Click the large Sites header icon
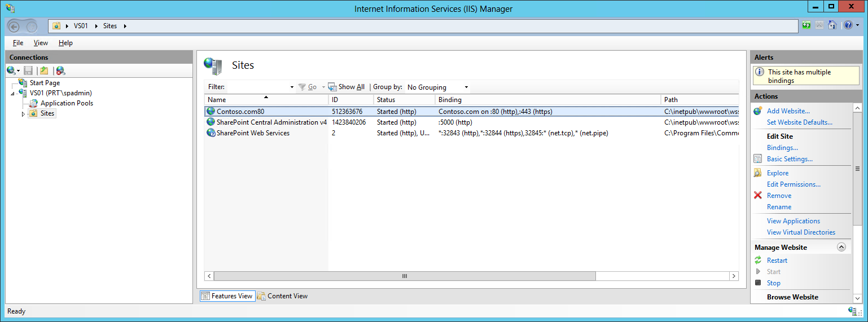The image size is (868, 322). click(213, 66)
